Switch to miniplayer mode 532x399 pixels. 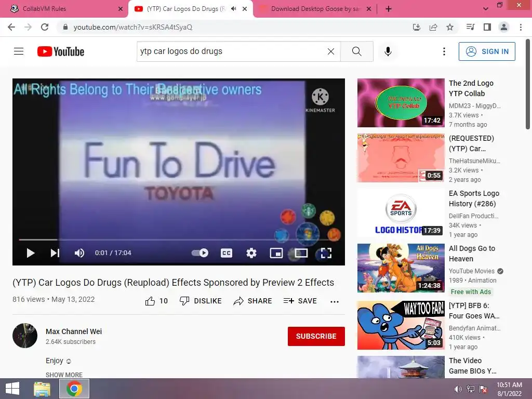pos(276,253)
